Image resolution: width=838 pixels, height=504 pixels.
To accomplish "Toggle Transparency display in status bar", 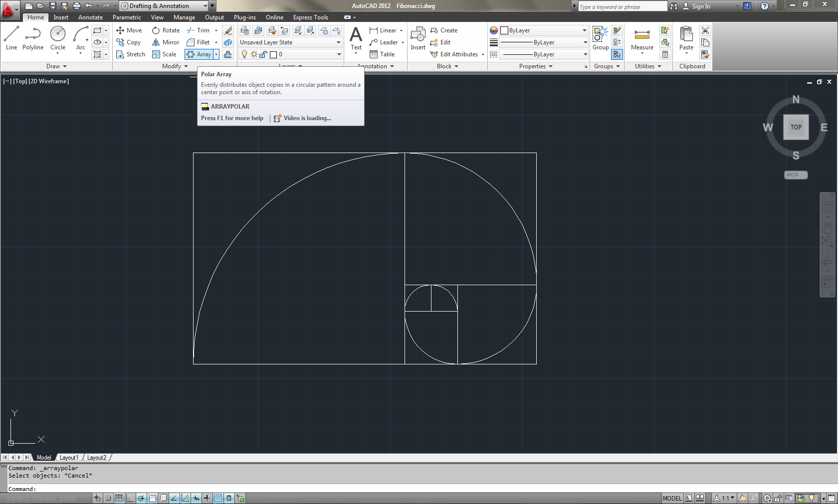I will 218,498.
